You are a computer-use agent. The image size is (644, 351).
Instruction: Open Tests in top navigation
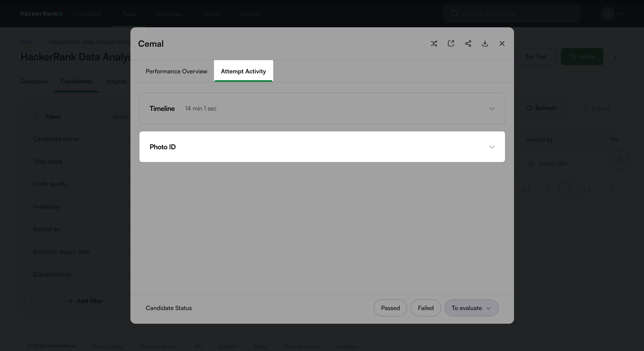[129, 14]
